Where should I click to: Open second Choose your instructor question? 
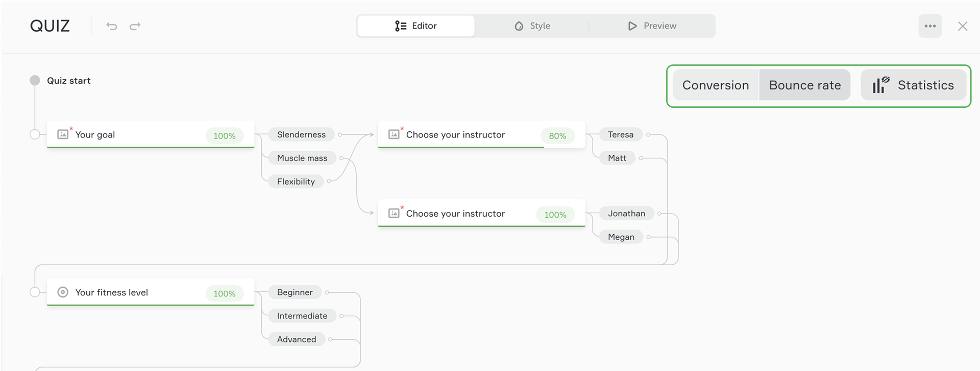pos(455,214)
